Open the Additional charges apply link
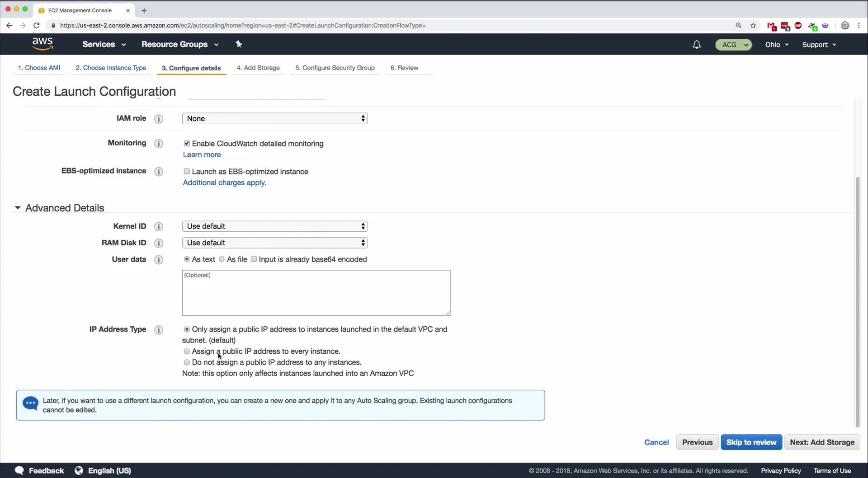Image resolution: width=868 pixels, height=478 pixels. click(x=224, y=183)
